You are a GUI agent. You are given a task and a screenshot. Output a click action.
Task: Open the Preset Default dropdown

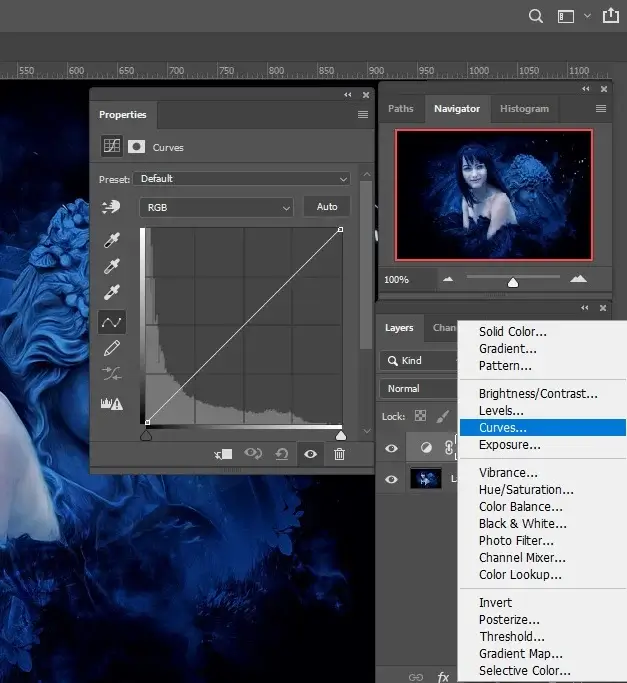[242, 179]
